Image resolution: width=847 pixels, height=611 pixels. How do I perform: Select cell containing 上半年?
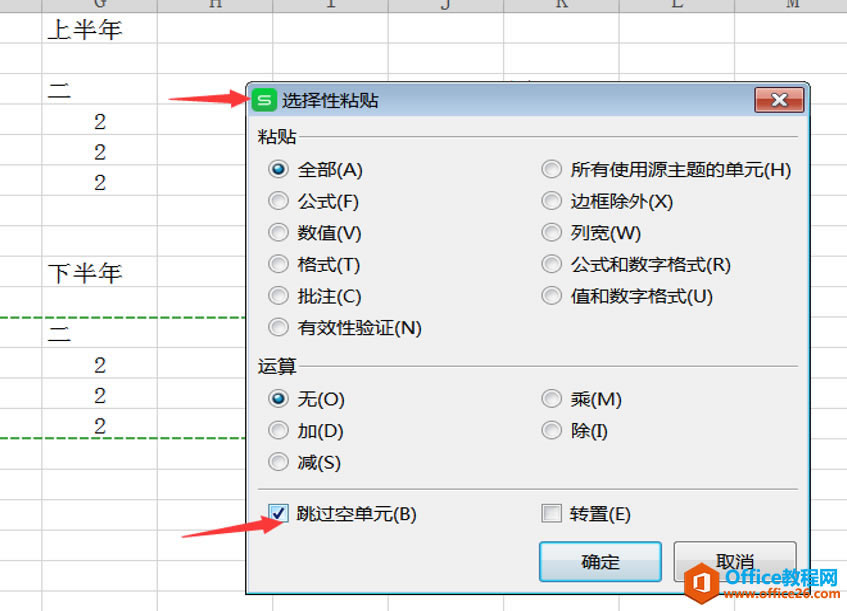coord(99,28)
